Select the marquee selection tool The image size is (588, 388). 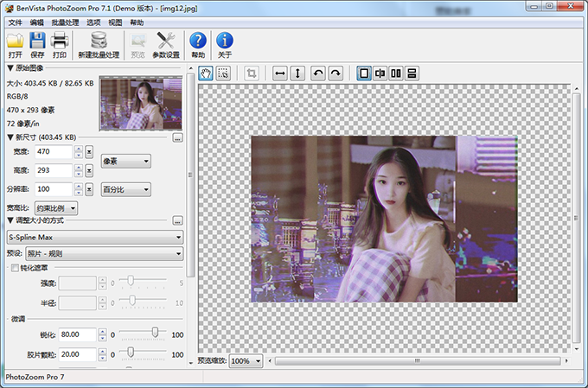point(223,73)
